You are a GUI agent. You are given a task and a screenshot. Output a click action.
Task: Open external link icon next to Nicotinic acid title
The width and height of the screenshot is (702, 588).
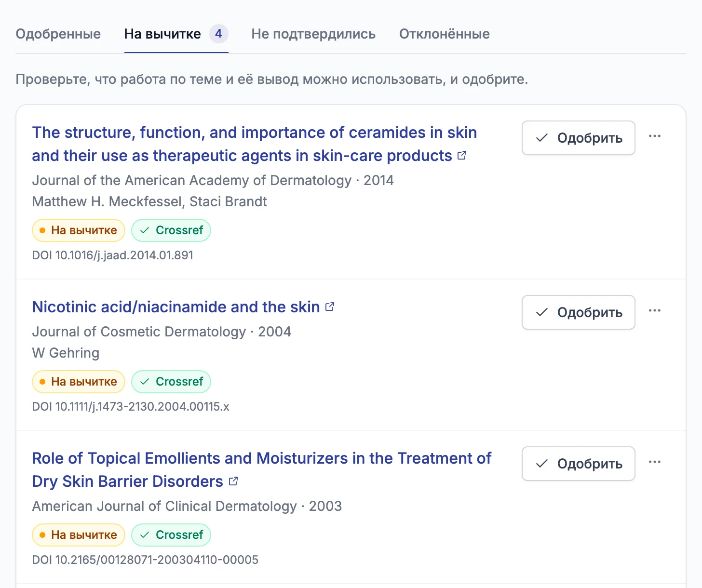(x=330, y=307)
